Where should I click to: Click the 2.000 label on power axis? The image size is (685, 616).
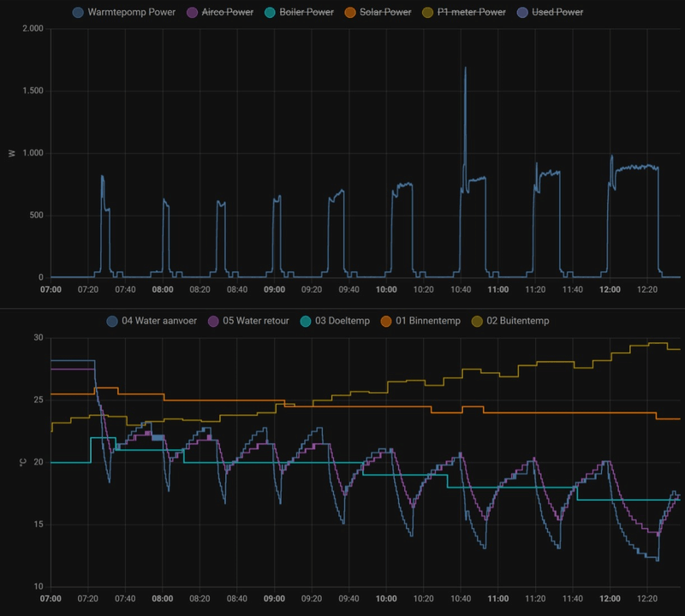coord(33,28)
